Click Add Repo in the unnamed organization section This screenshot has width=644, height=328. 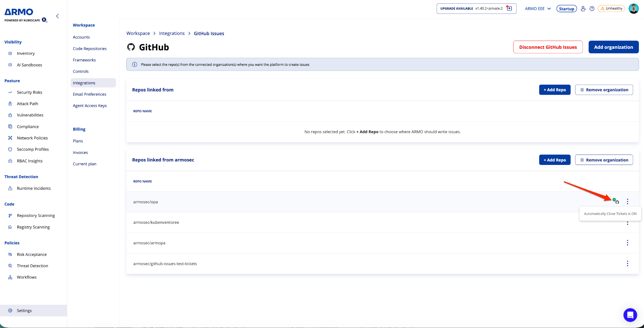click(555, 90)
